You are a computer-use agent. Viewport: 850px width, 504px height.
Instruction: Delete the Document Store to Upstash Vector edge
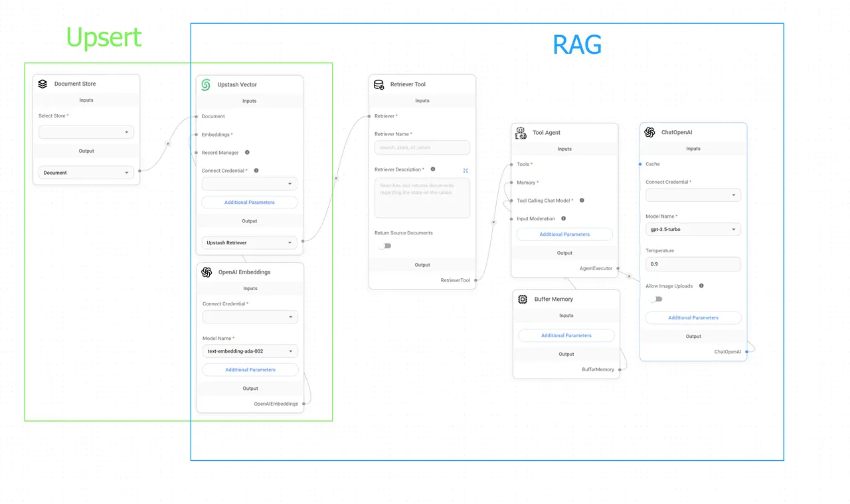(x=168, y=143)
